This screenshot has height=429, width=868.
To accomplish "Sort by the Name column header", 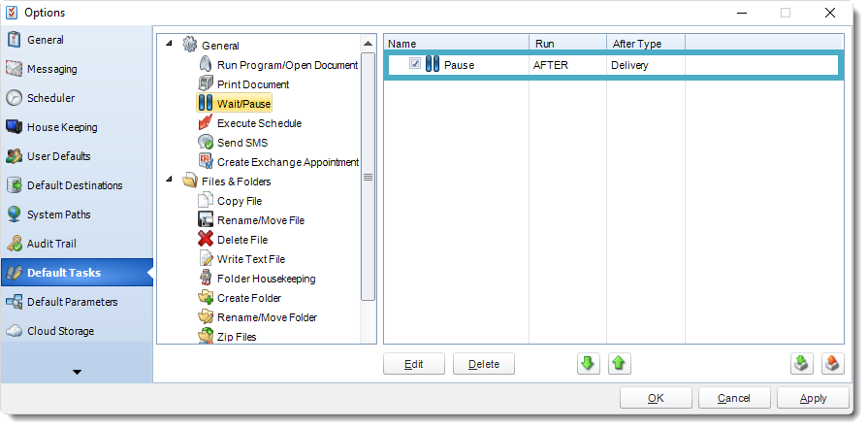I will [x=457, y=44].
